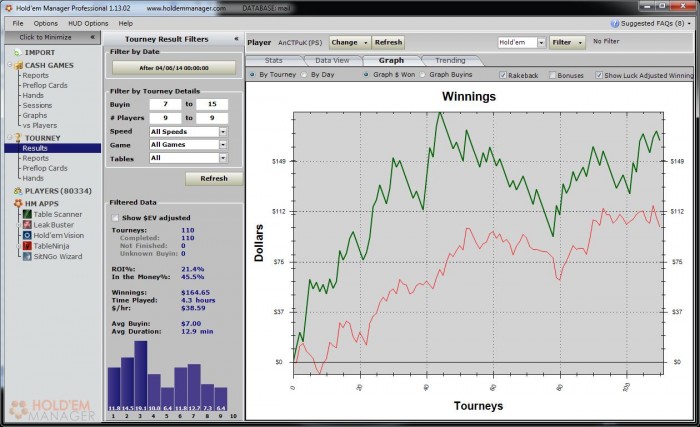The height and width of the screenshot is (427, 700).
Task: Enable Show $EV adjusted checkbox
Action: click(x=115, y=218)
